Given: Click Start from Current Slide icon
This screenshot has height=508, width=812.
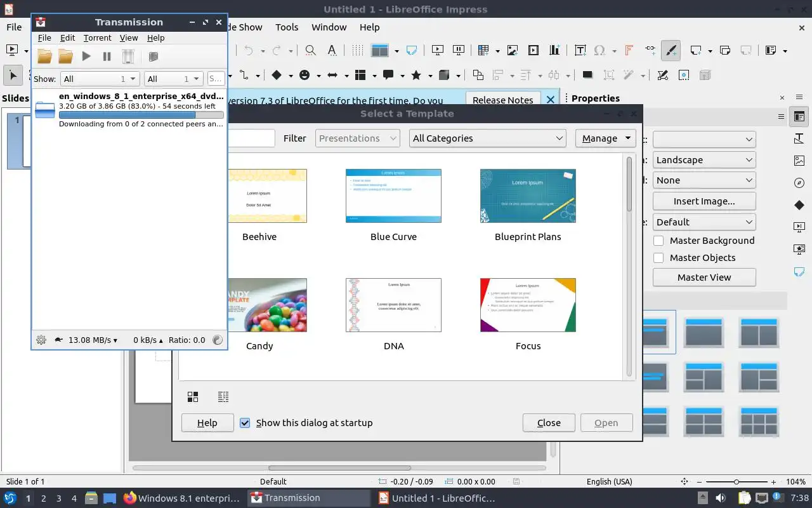Looking at the screenshot, I should (458, 50).
